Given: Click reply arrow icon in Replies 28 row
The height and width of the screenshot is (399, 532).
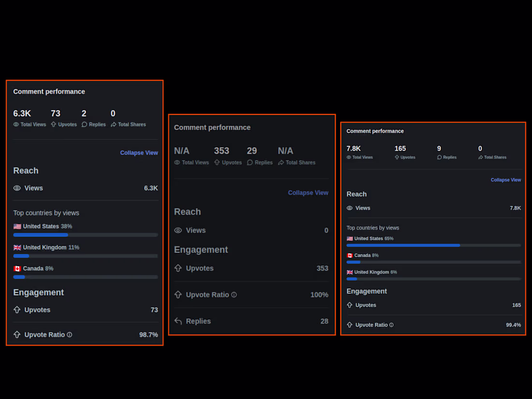Looking at the screenshot, I should [x=178, y=321].
